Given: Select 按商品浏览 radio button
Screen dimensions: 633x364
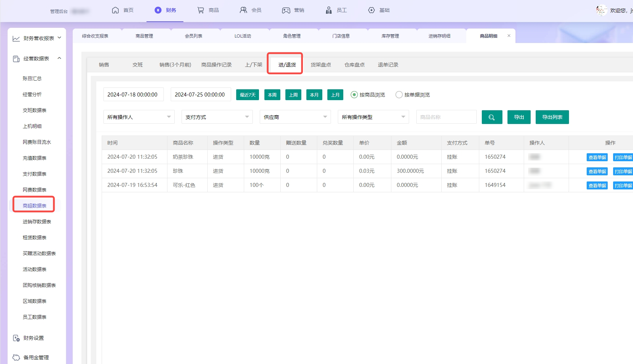Looking at the screenshot, I should coord(354,95).
